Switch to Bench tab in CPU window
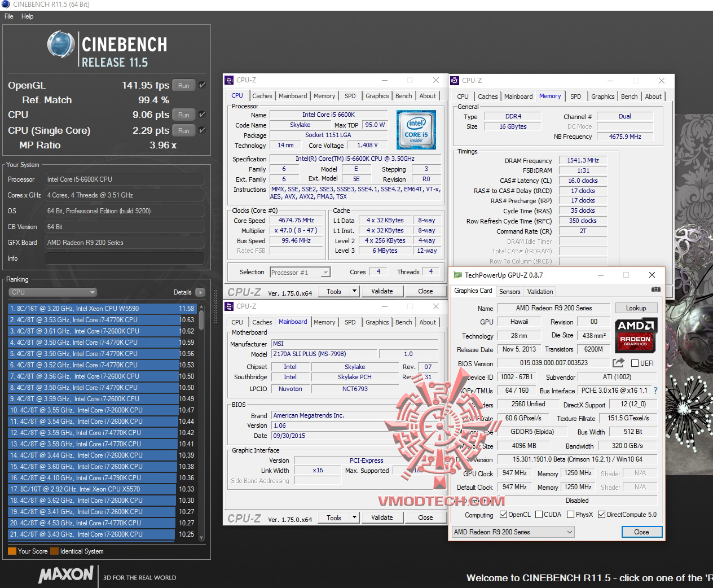Screen dimensions: 713x588 pyautogui.click(x=403, y=96)
